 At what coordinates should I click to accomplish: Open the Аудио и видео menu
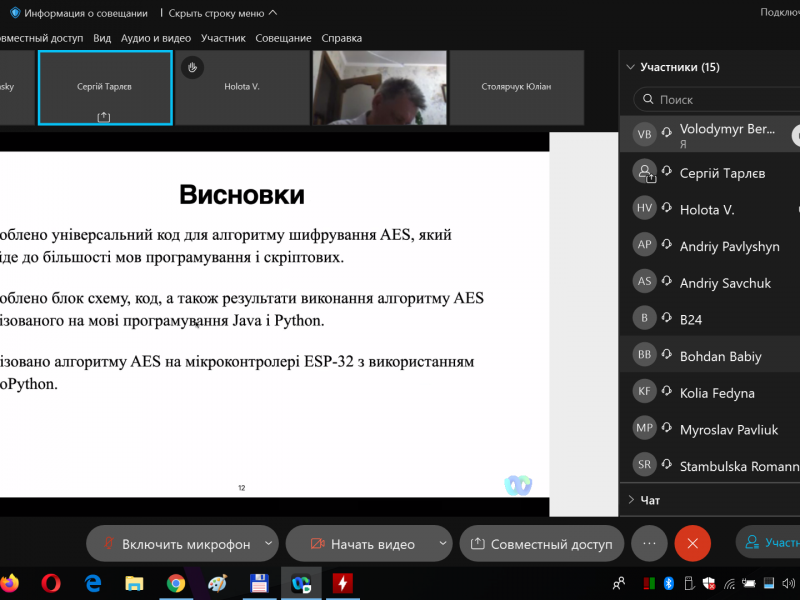click(156, 38)
